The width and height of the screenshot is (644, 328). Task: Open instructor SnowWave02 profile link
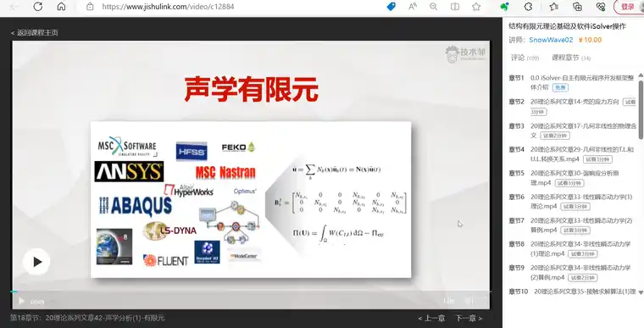pyautogui.click(x=551, y=40)
